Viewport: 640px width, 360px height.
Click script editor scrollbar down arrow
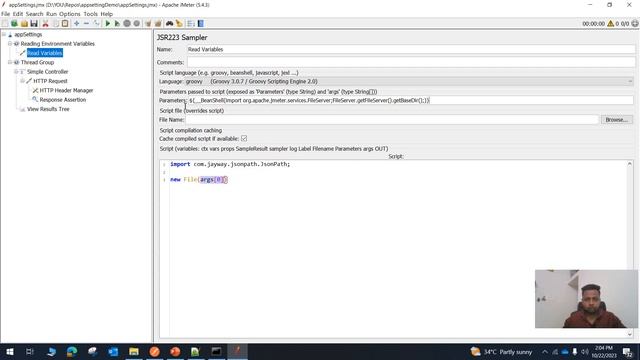coord(629,334)
